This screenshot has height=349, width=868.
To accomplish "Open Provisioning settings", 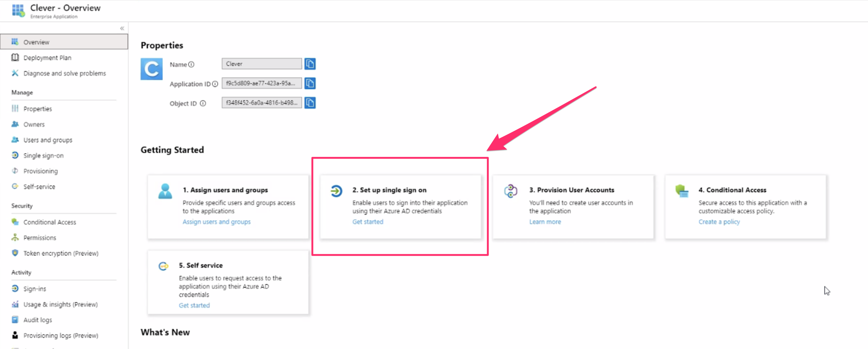I will pos(40,170).
